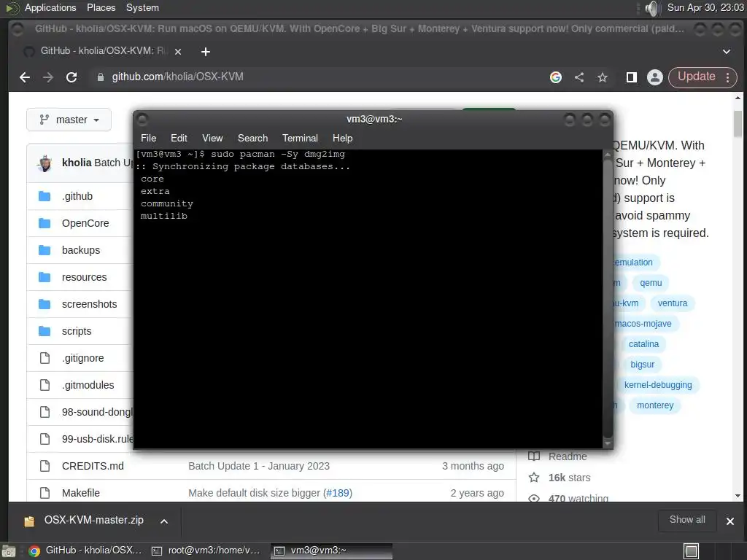Open the .gitmodules file
Screen dimensions: 747x560
[88, 385]
